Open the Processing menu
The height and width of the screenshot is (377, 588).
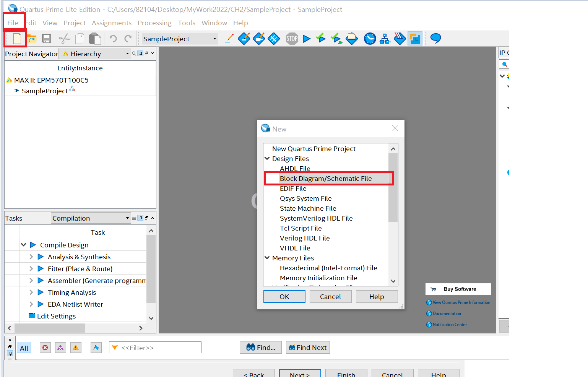(x=154, y=23)
